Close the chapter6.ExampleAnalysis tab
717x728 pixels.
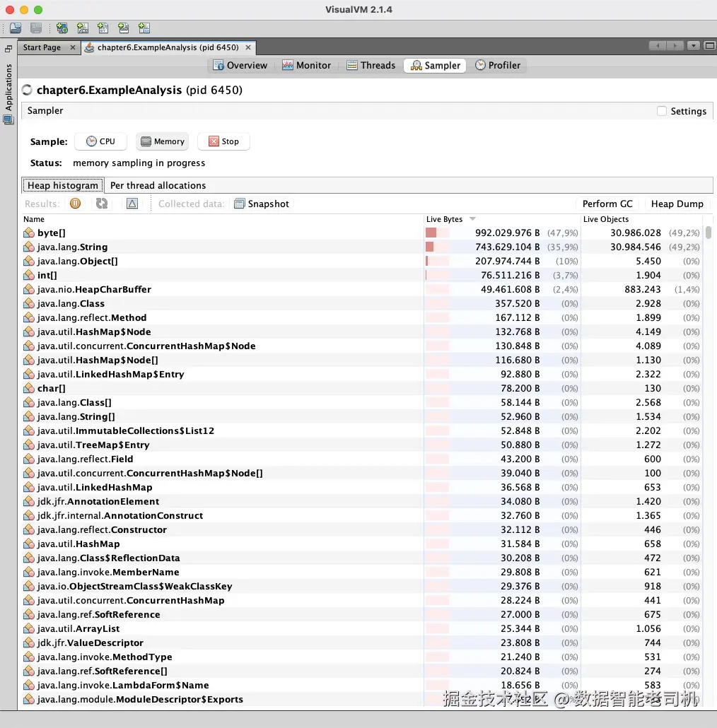248,47
